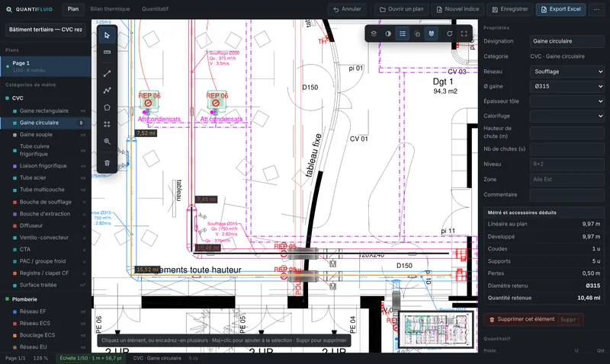
Task: Select Tube cuivre frigorifique category
Action: (46, 150)
